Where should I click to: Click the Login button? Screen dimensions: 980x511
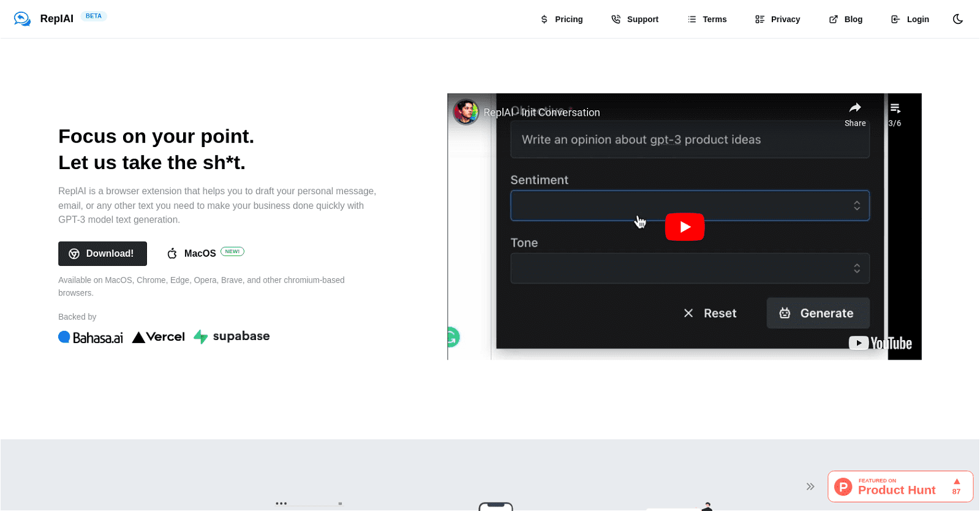click(910, 20)
